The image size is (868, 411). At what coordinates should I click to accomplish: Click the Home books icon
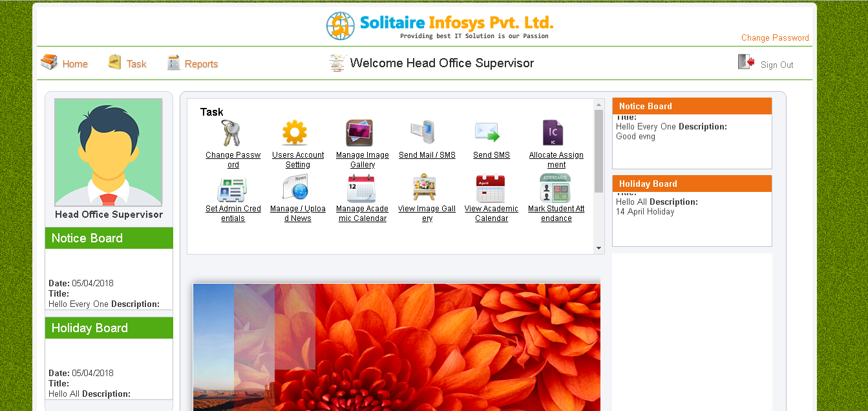(49, 62)
